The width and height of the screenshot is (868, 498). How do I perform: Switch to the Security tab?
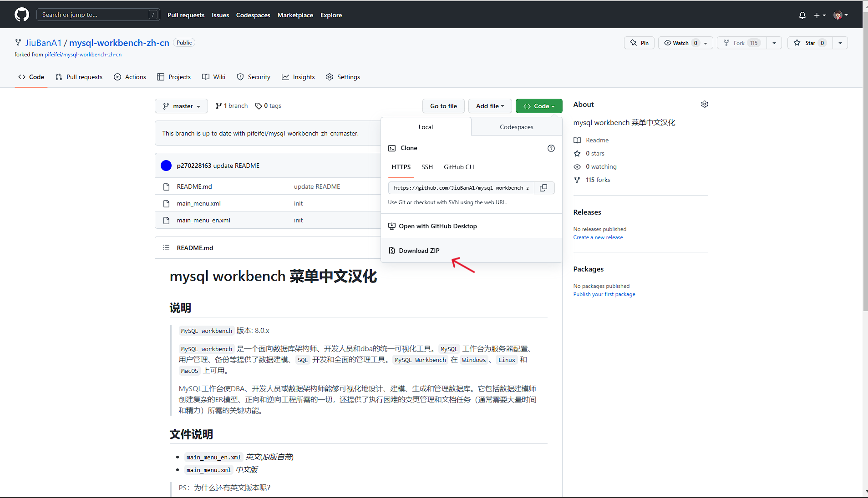pos(254,77)
